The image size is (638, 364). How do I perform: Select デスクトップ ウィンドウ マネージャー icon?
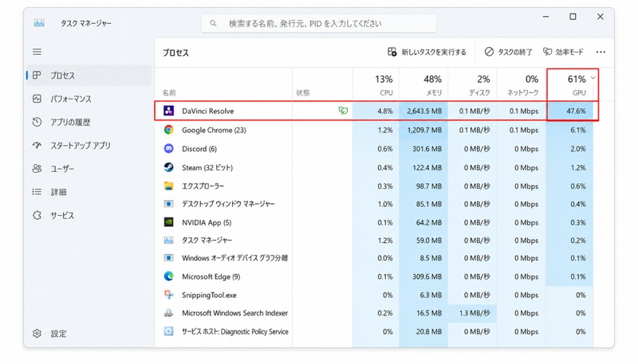168,204
